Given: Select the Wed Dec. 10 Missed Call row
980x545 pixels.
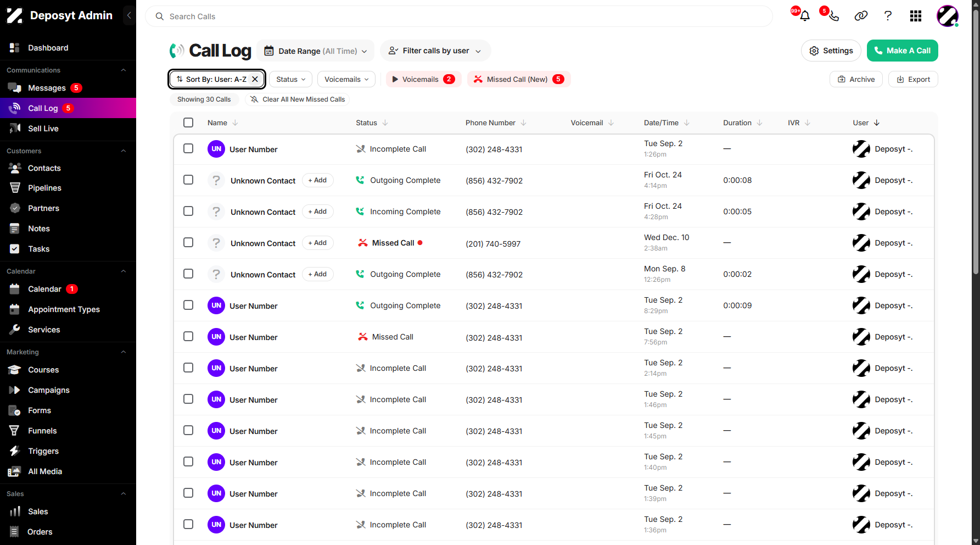Looking at the screenshot, I should pos(188,242).
